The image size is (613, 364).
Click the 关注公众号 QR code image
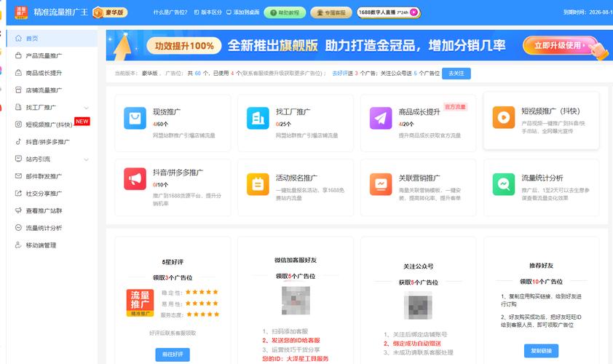pos(418,306)
